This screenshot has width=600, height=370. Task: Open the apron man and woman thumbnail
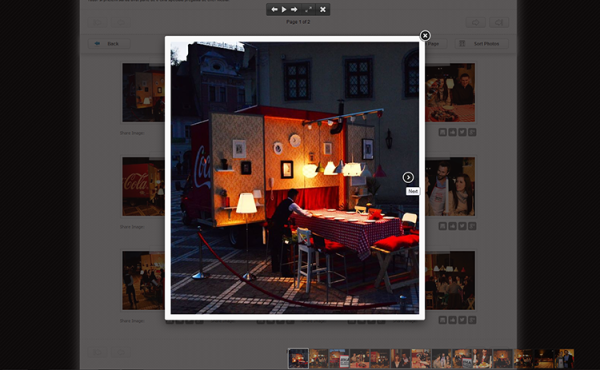(x=450, y=186)
